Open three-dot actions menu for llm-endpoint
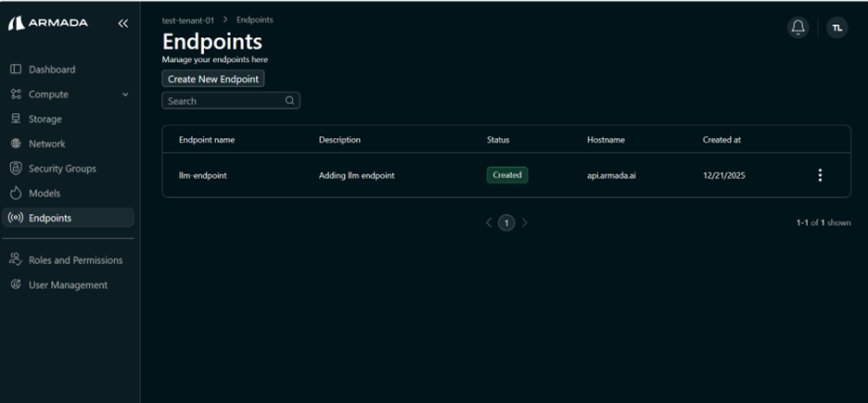The width and height of the screenshot is (868, 403). pos(819,175)
